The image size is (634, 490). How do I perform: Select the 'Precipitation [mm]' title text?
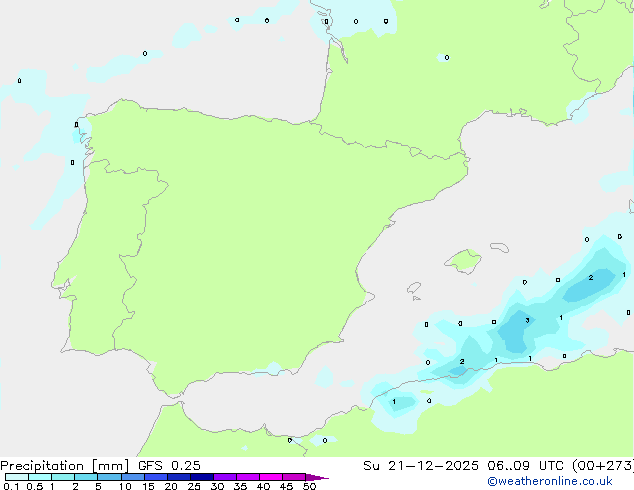coord(64,466)
